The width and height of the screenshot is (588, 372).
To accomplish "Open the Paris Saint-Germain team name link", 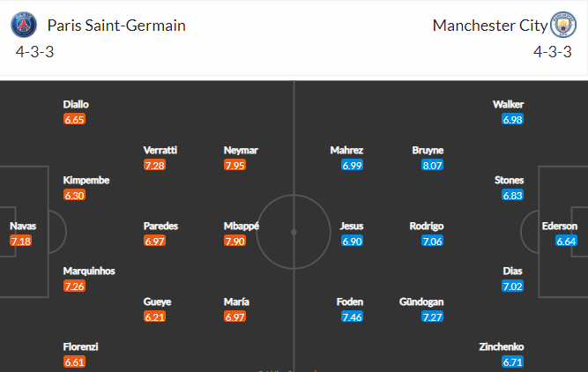I will [116, 26].
